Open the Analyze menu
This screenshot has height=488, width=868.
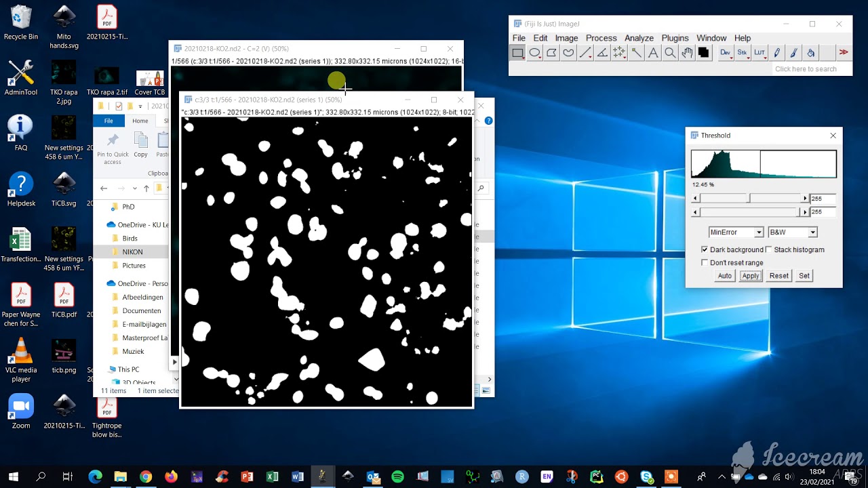click(x=639, y=38)
